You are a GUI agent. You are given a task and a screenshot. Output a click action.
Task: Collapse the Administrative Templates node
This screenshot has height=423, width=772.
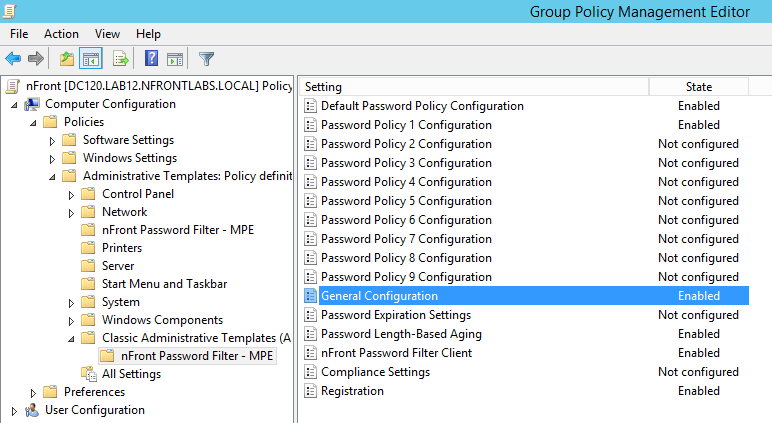(52, 177)
